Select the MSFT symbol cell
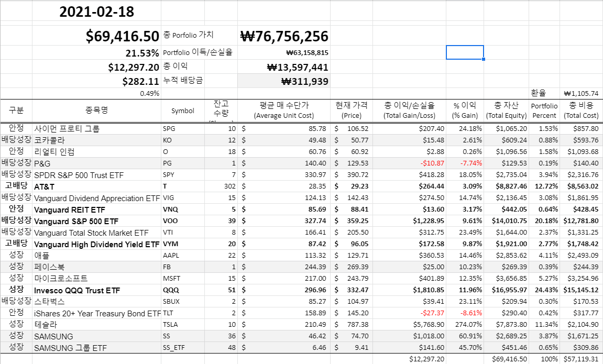 (183, 278)
